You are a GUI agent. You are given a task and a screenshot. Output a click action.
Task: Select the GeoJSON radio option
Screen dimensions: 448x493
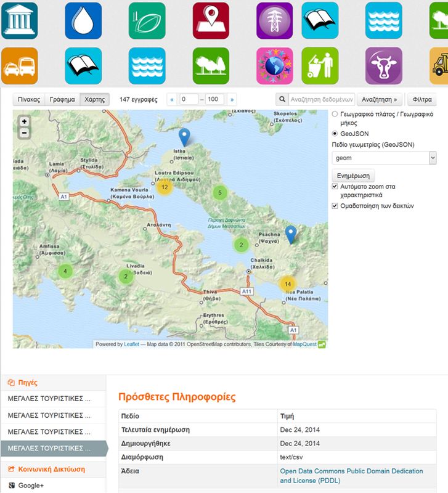point(335,134)
